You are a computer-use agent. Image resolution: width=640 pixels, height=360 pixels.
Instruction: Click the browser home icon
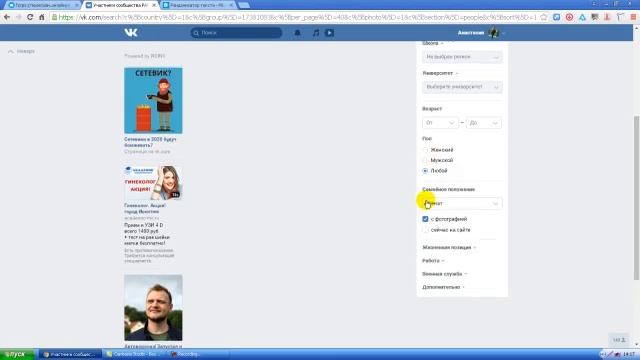click(x=42, y=17)
